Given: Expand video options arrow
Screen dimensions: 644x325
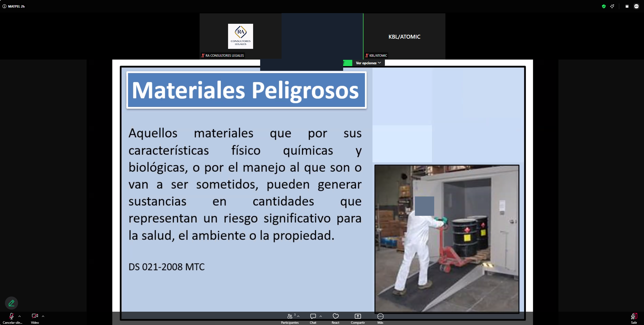Looking at the screenshot, I should [x=43, y=316].
